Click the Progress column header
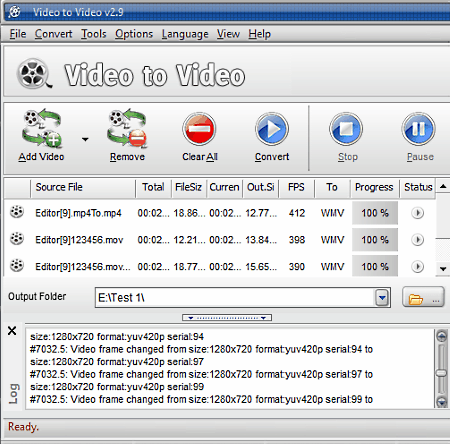Image resolution: width=450 pixels, height=444 pixels. 374,187
